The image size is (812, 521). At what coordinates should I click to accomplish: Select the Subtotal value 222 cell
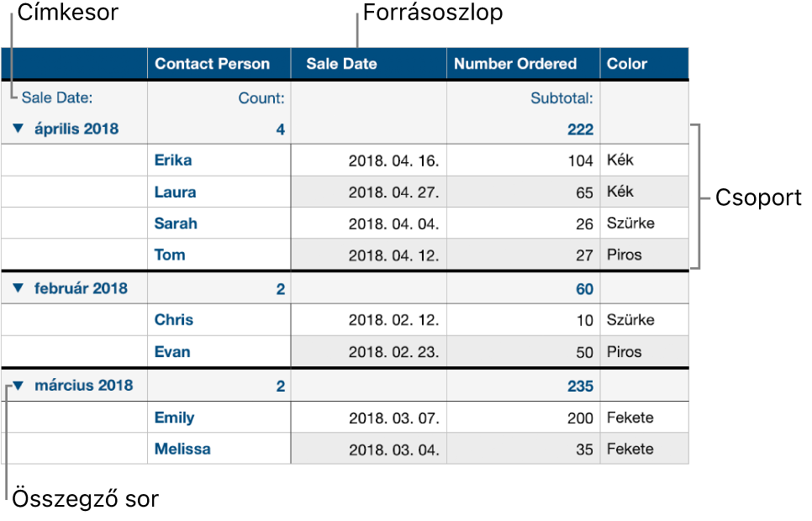pyautogui.click(x=523, y=129)
